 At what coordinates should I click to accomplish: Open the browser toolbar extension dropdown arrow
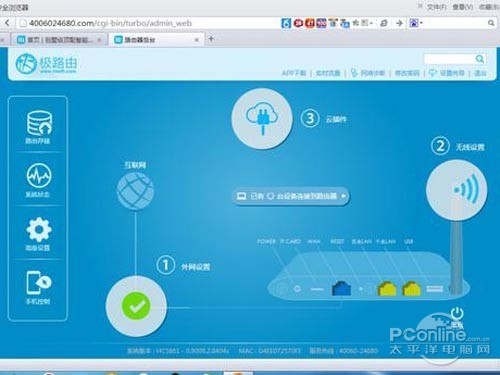click(x=421, y=23)
